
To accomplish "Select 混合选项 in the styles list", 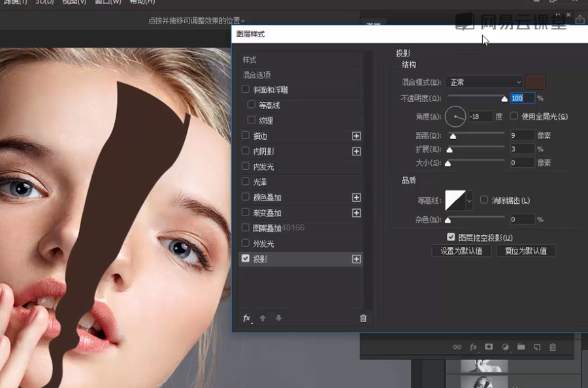I will point(257,75).
